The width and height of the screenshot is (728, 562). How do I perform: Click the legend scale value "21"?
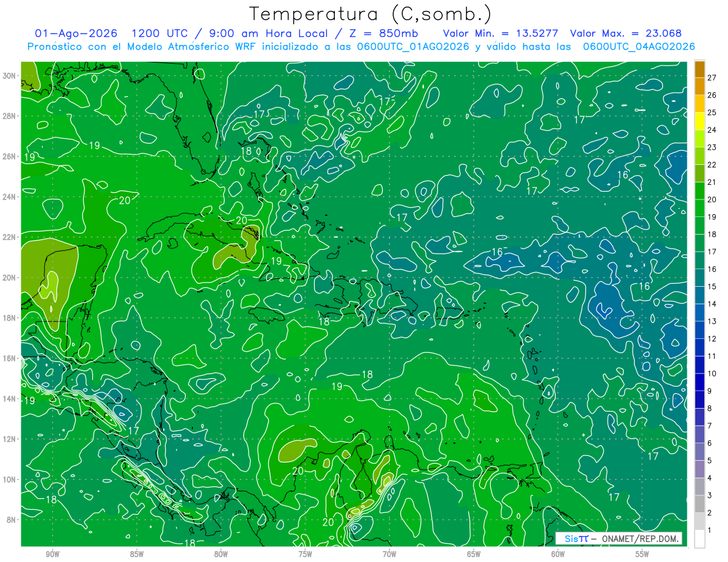[x=712, y=182]
